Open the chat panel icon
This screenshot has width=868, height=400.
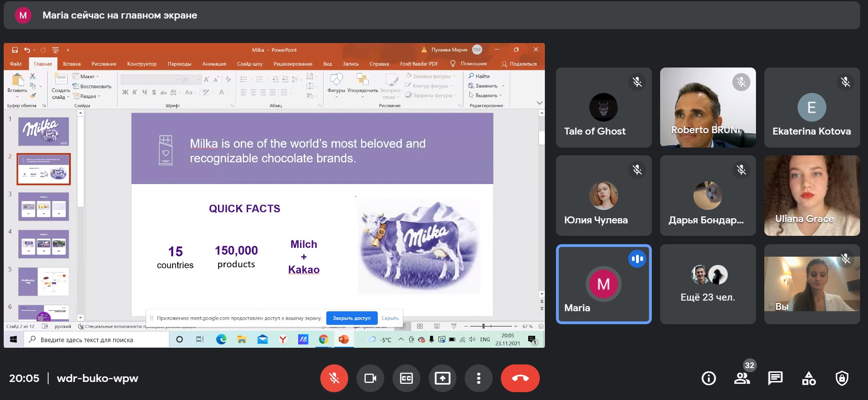(775, 378)
